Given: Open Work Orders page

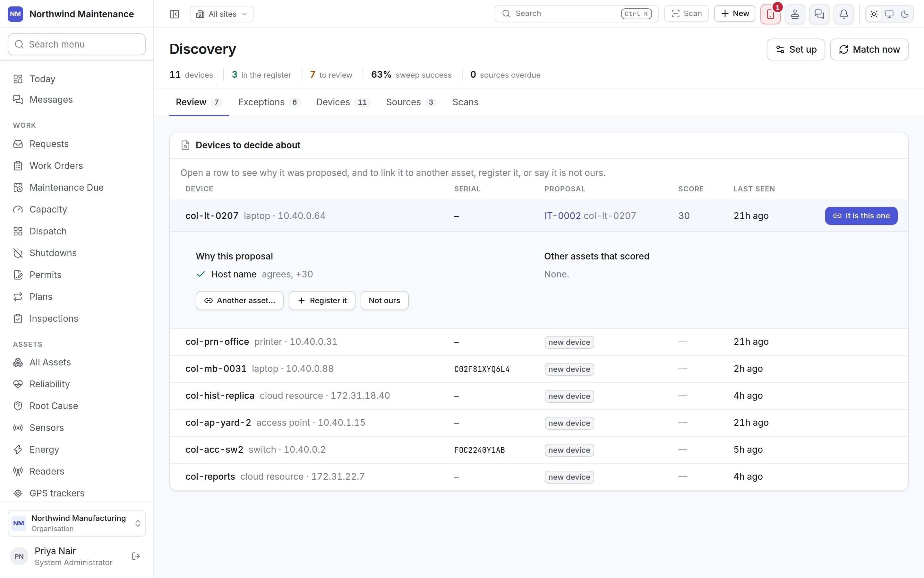Looking at the screenshot, I should click(76, 165).
